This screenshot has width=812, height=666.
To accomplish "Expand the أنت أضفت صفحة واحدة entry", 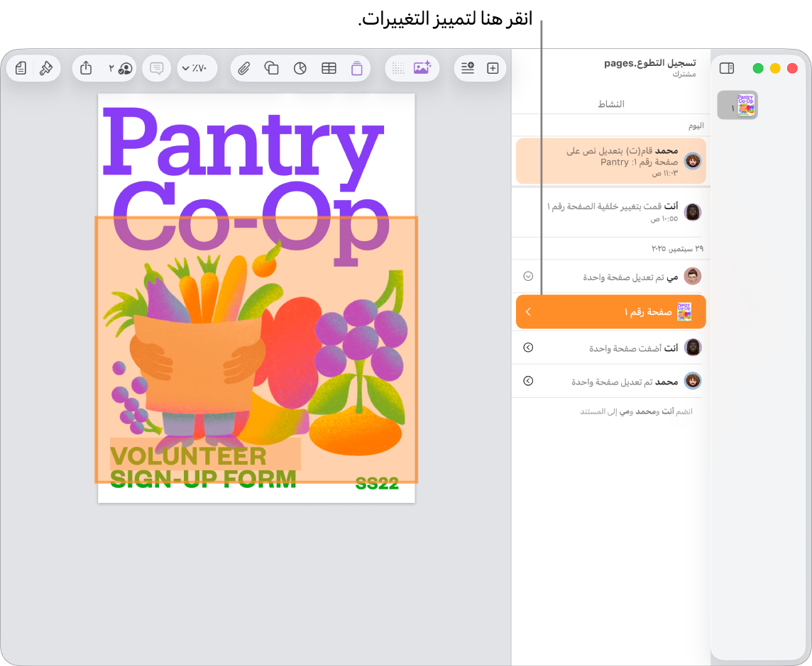I will [528, 348].
